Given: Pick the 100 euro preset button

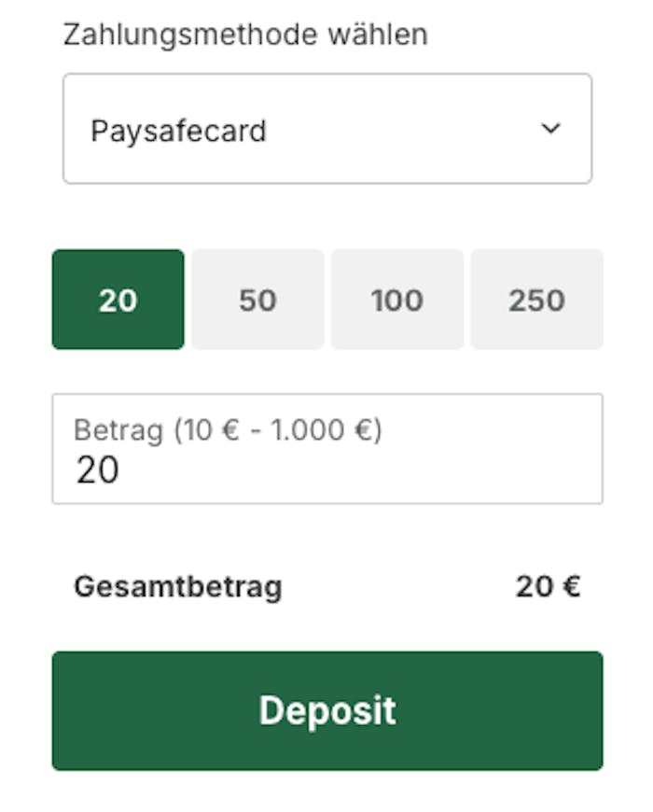Looking at the screenshot, I should [x=396, y=300].
